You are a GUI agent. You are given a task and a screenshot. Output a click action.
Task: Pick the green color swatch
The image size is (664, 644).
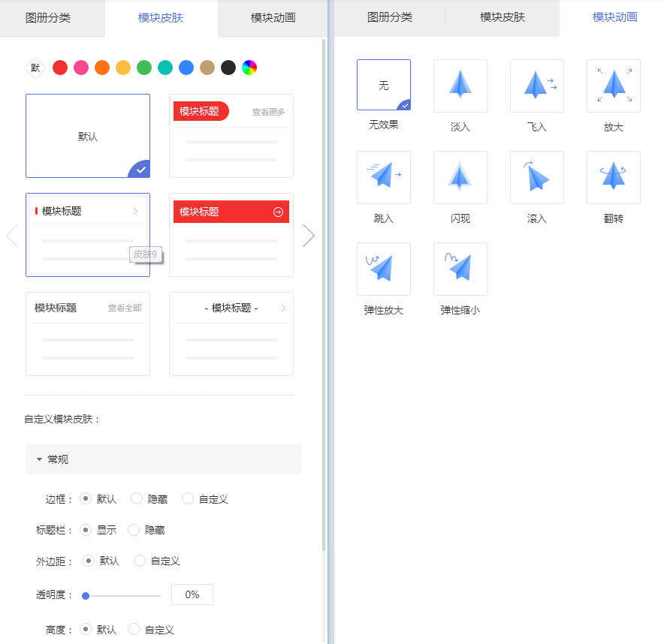tap(144, 68)
